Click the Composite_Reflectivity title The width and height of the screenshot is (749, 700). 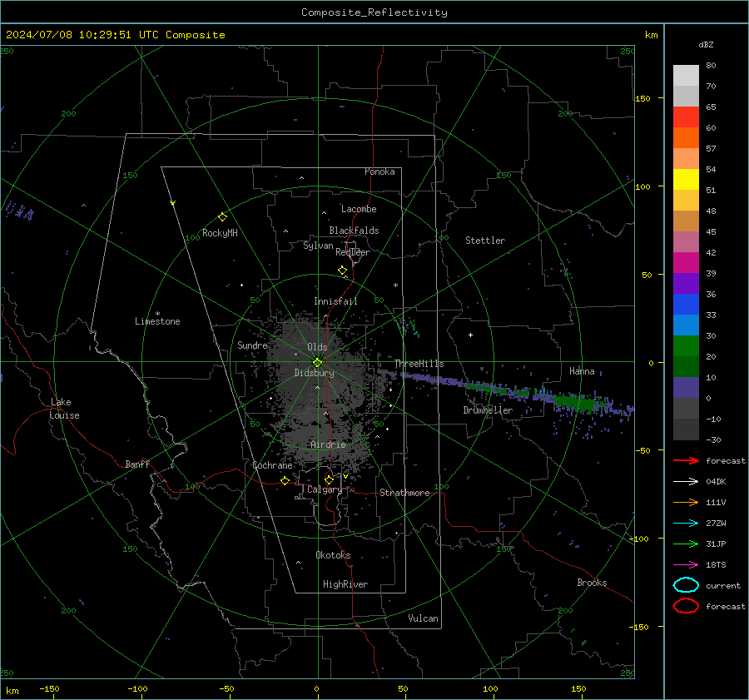(x=374, y=12)
